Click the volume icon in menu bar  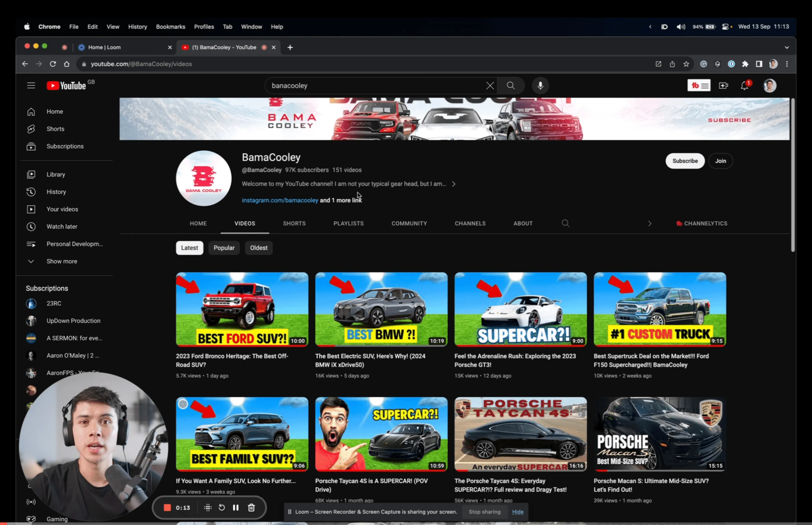[681, 27]
